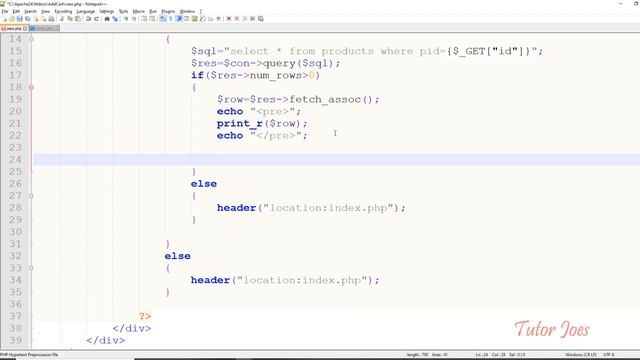
Task: Click the Print toolbar icon
Action: tap(51, 19)
